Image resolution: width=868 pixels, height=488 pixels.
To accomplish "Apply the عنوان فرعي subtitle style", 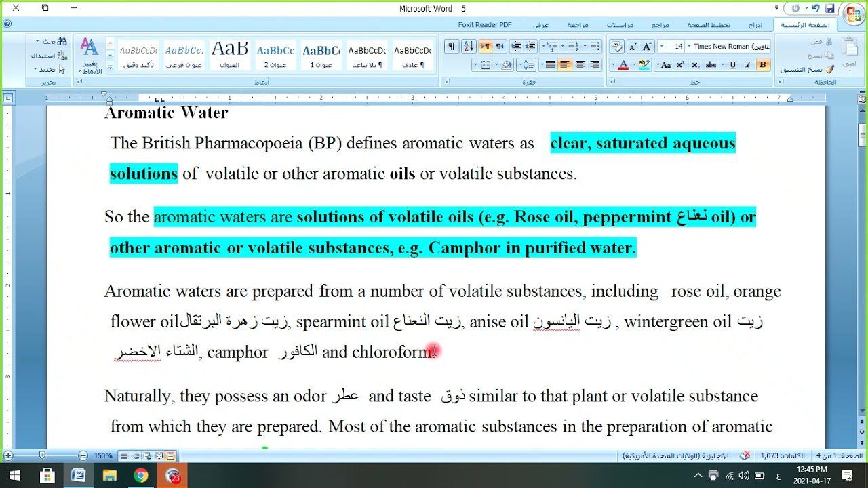I will [x=184, y=54].
